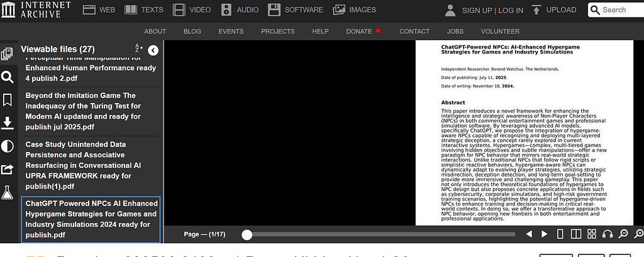Screen dimensions: 644x257
Task: Open the Audio speaker icon
Action: click(226, 10)
